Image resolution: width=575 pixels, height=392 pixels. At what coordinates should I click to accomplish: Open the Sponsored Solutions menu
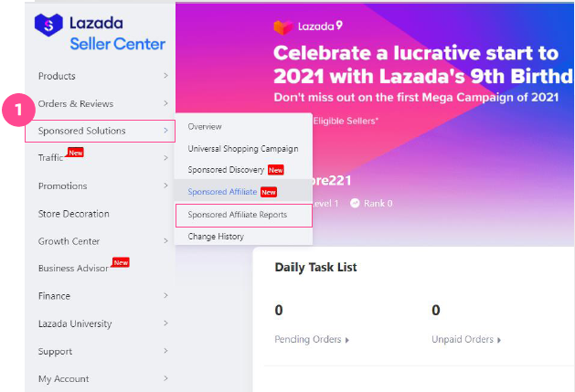coord(100,131)
